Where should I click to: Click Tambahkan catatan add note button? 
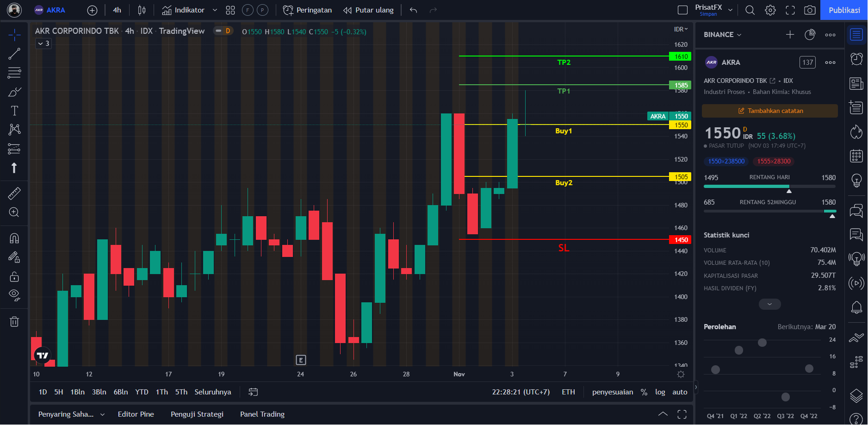point(770,111)
